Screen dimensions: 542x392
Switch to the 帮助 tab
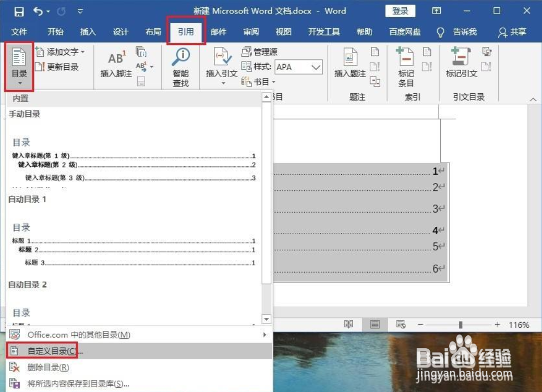click(364, 32)
